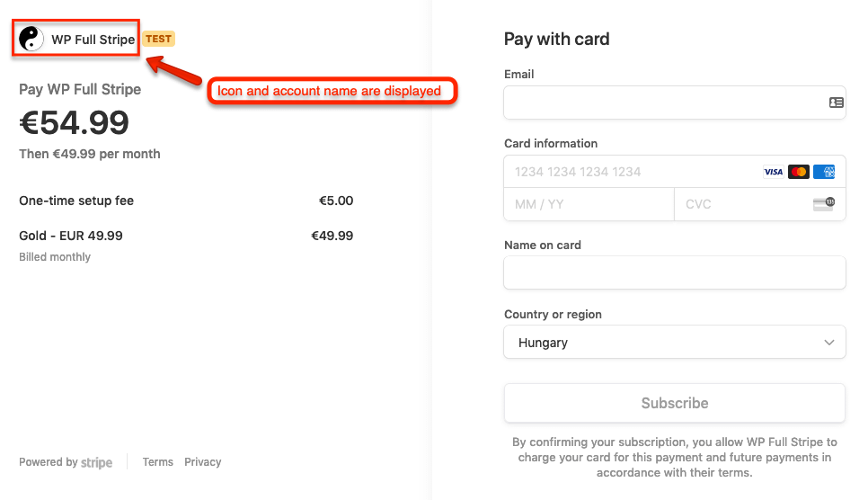Click the card number field

tap(629, 172)
